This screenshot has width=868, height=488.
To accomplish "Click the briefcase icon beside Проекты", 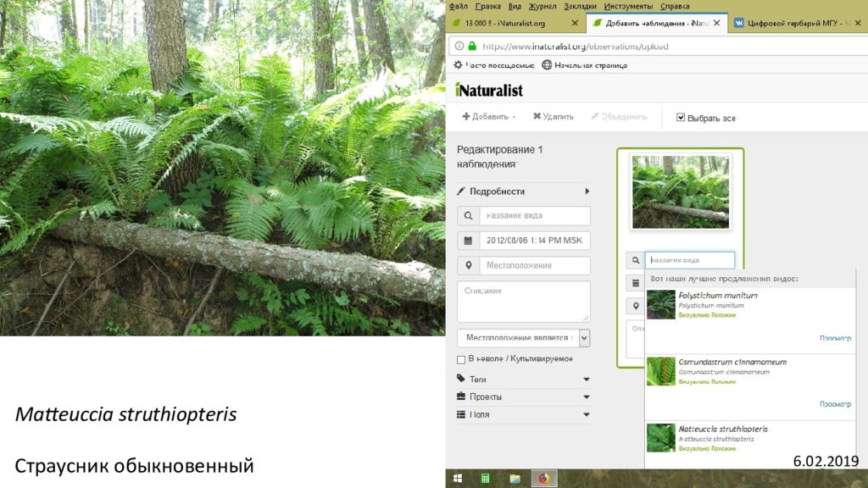I will pos(460,396).
